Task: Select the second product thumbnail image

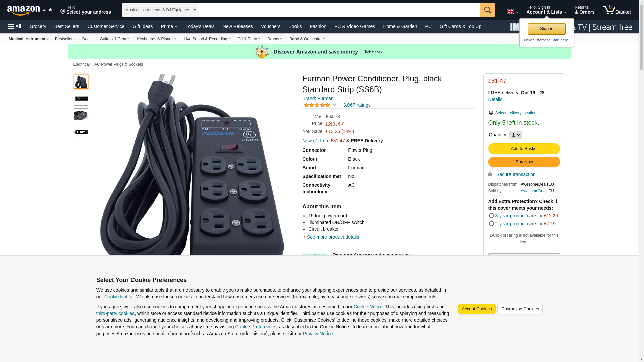Action: [x=81, y=99]
